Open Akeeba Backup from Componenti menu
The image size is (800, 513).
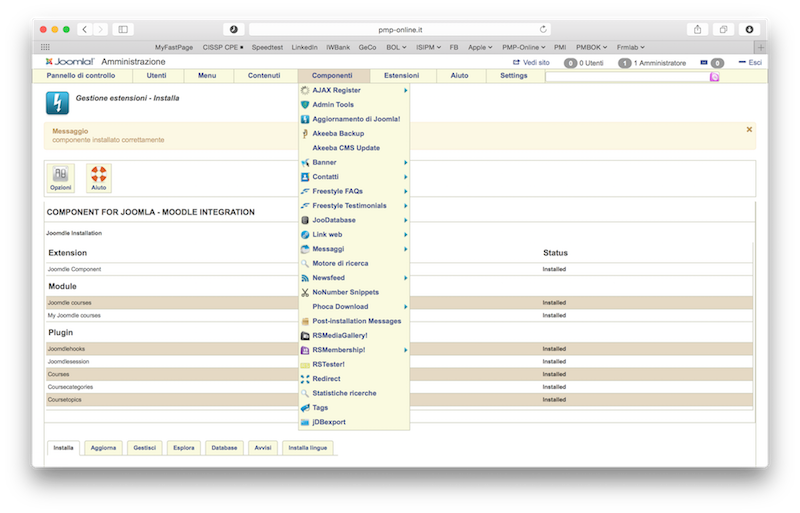[x=338, y=133]
